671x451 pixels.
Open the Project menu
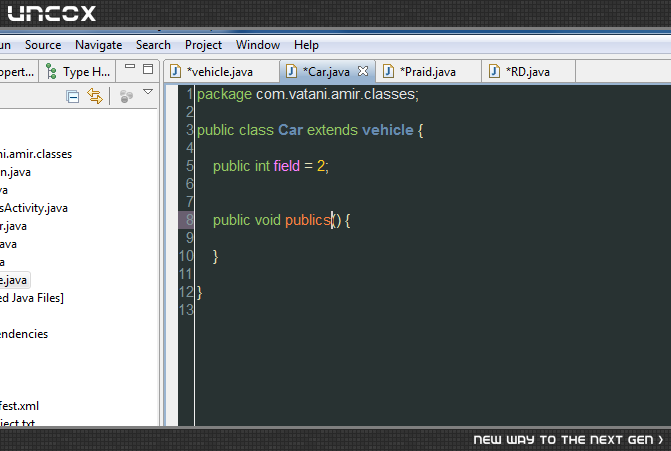(x=203, y=45)
